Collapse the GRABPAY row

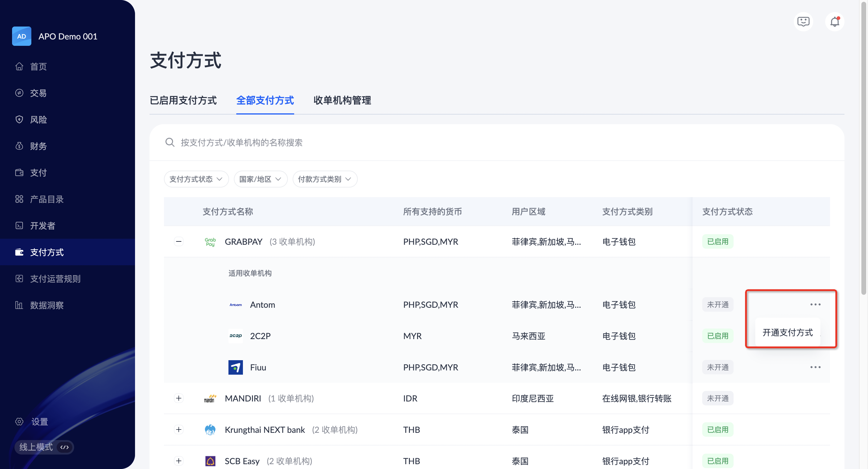(179, 241)
